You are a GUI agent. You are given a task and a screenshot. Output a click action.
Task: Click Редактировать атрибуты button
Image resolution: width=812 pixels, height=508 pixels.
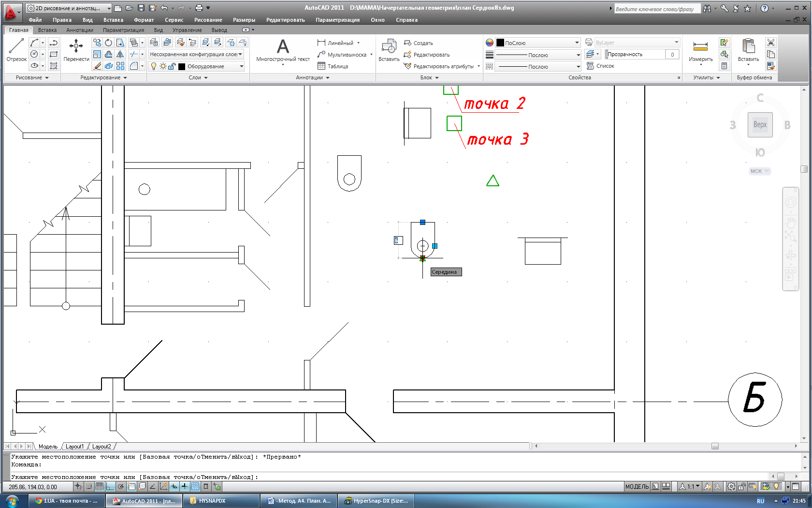tap(442, 66)
